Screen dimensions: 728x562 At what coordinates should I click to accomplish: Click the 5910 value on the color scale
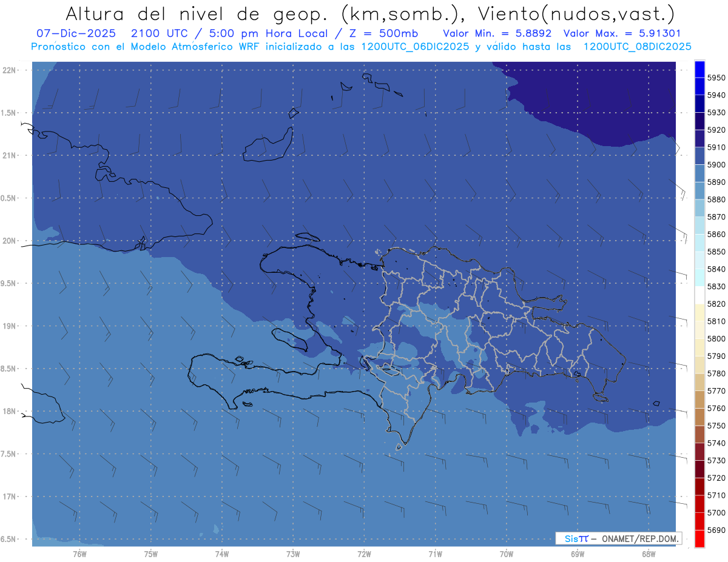(716, 147)
